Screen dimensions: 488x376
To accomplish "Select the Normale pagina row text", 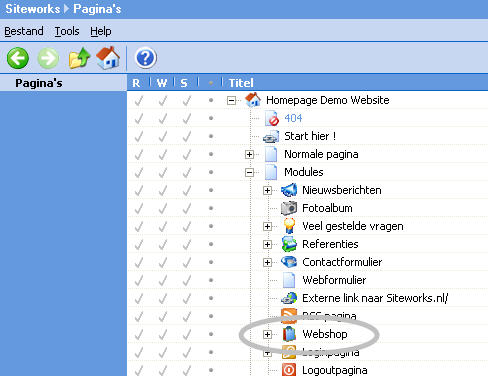I will point(321,154).
